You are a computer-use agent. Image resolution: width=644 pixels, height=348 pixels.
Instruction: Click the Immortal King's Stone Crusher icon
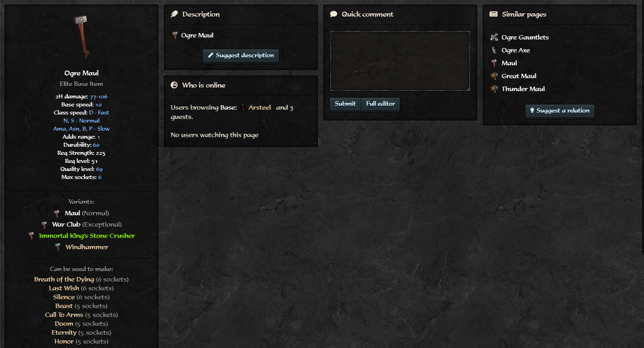[31, 236]
